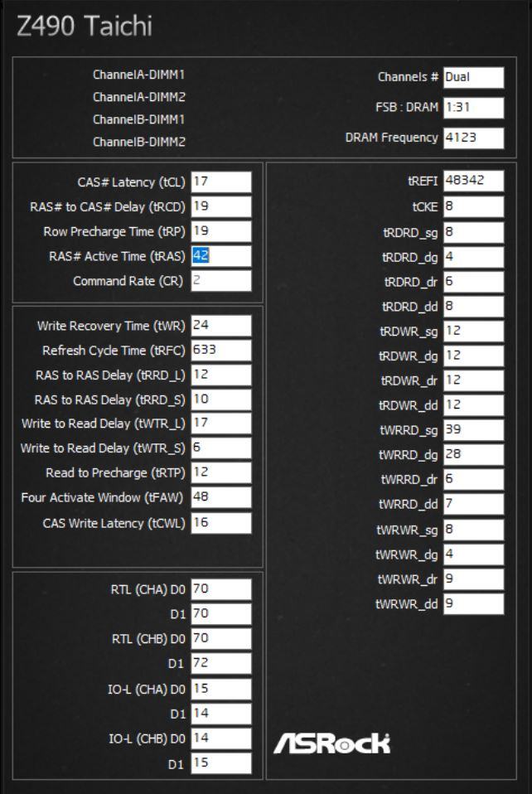Click the ChannelB-DIMM1 label
This screenshot has height=794, width=532.
[x=139, y=119]
